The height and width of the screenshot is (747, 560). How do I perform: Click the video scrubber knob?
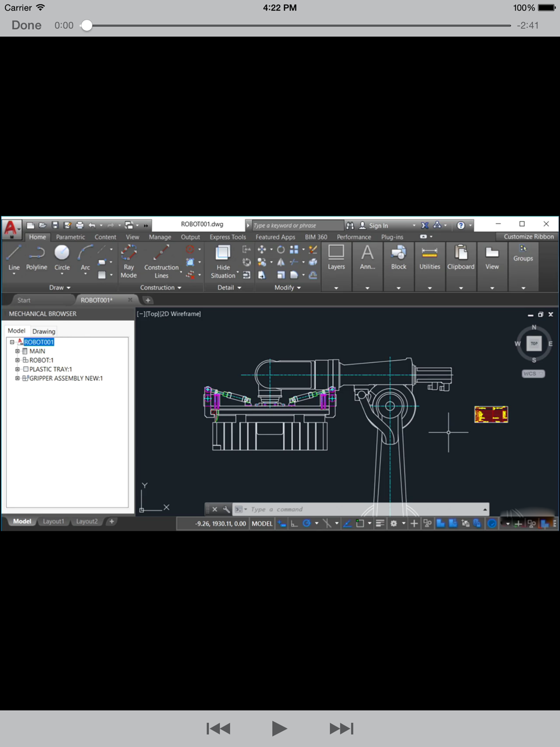point(86,25)
